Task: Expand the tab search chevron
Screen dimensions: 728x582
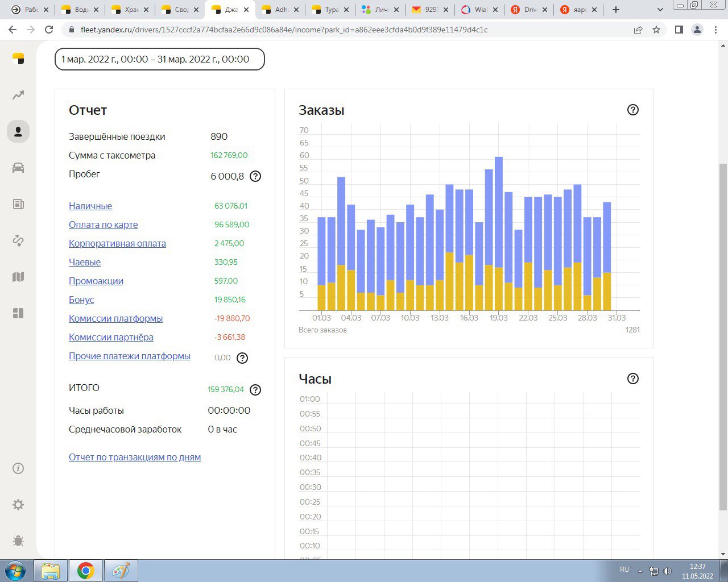Action: click(x=660, y=10)
